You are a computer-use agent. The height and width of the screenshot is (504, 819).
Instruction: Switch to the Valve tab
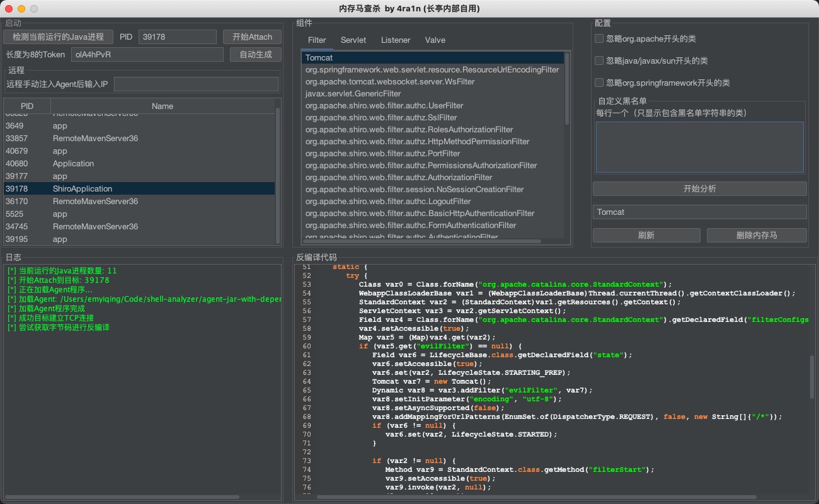(x=435, y=40)
